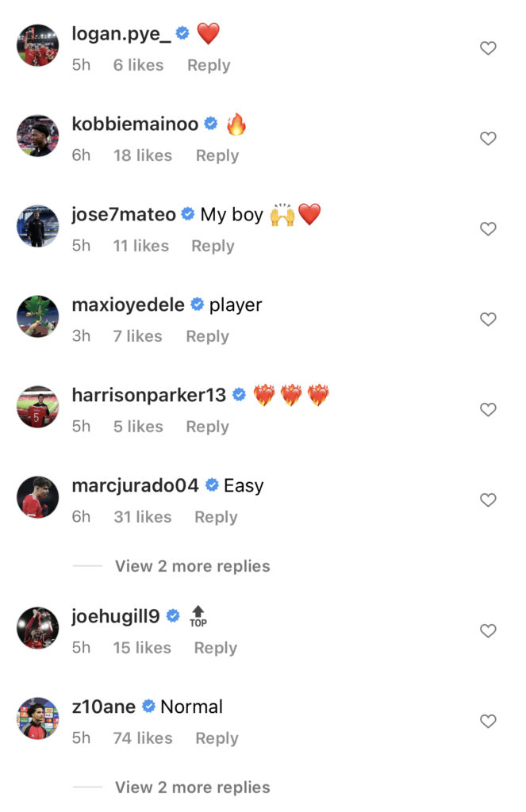Open the marcjurado04 username link
The image size is (526, 812).
point(135,485)
